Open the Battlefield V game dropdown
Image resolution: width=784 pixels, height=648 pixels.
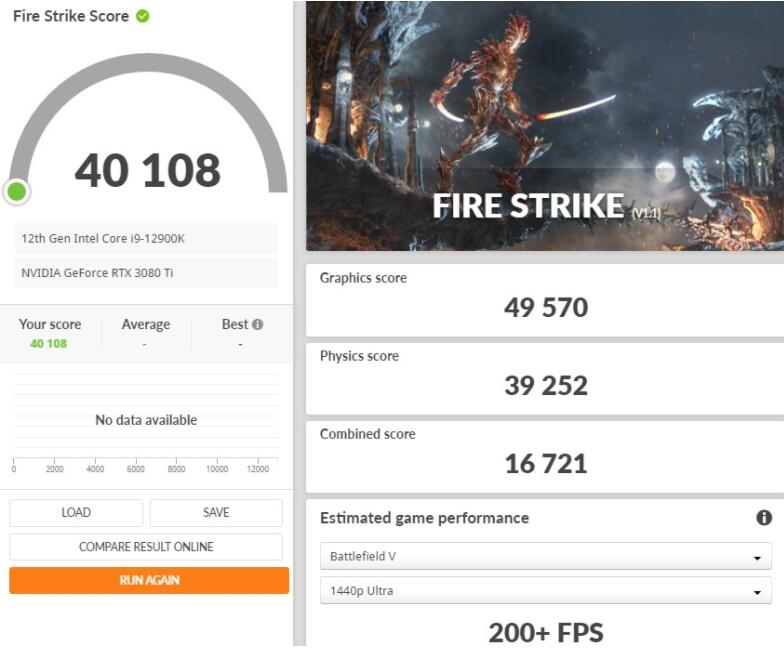(550, 557)
